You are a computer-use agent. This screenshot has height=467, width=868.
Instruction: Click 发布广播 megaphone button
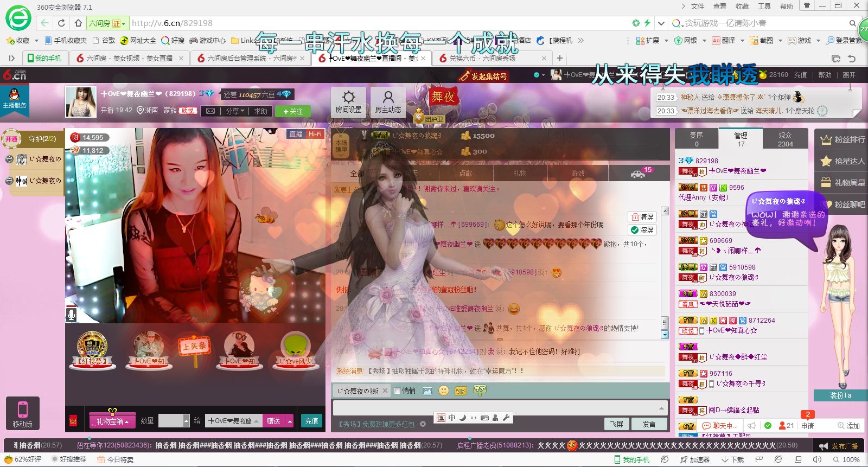[838, 446]
